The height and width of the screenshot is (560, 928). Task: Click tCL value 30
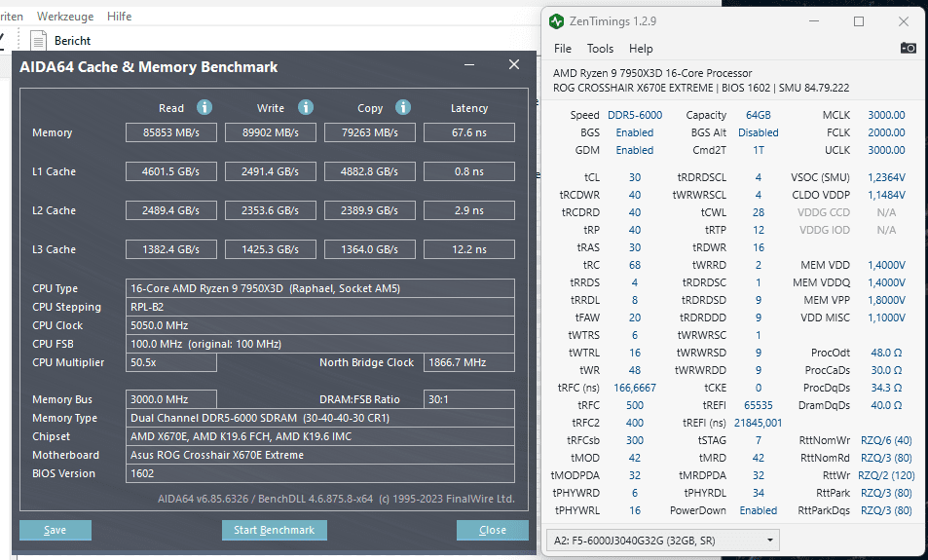635,177
